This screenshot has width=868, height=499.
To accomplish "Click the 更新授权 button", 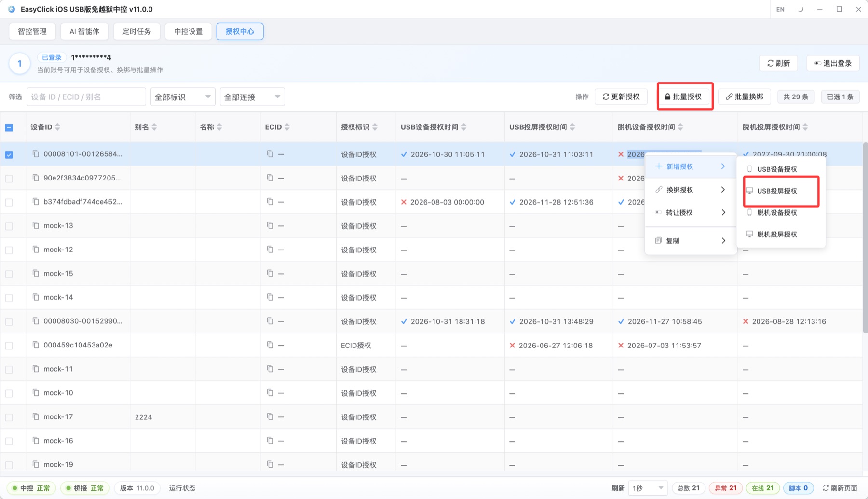I will [621, 97].
